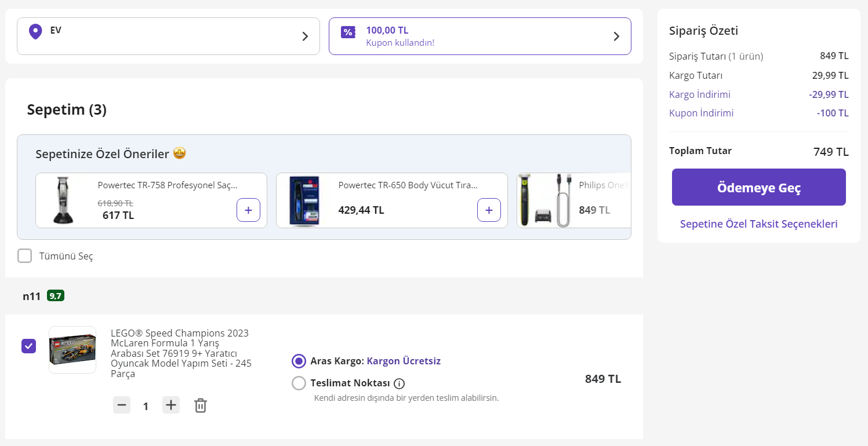The height and width of the screenshot is (446, 868).
Task: Click the coupon percent ticket icon
Action: tap(348, 32)
